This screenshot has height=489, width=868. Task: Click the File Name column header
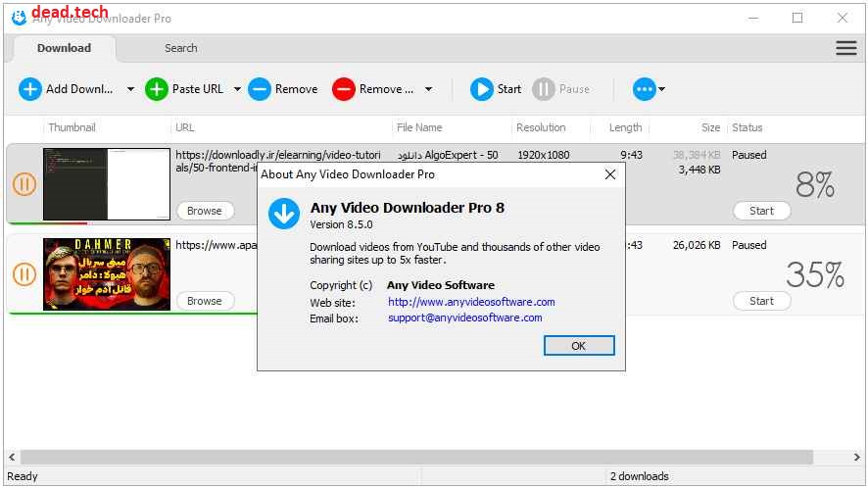coord(419,127)
